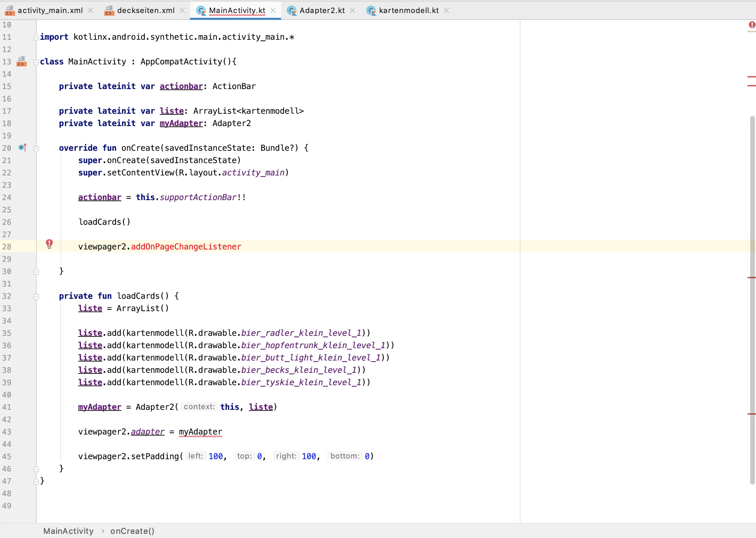Collapse the loadCards function fold marker
Screen dimensions: 756x538
[x=36, y=296]
